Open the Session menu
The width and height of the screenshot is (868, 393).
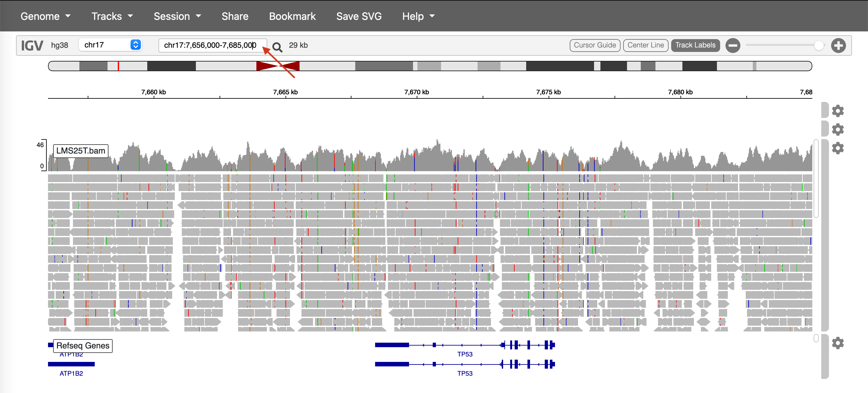pyautogui.click(x=177, y=16)
